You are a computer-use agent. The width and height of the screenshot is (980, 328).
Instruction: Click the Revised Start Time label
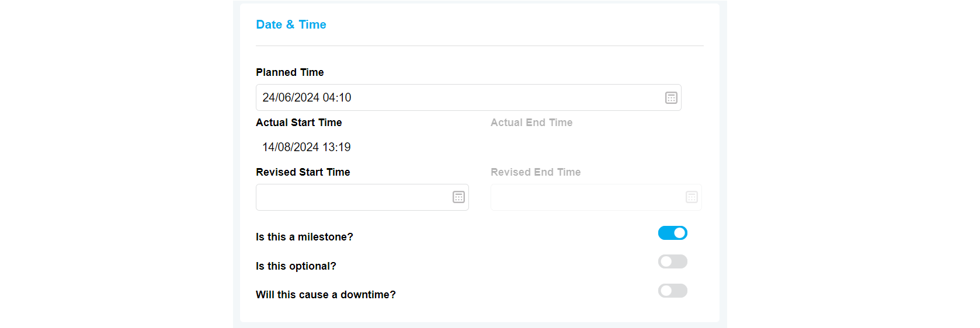[x=303, y=172]
